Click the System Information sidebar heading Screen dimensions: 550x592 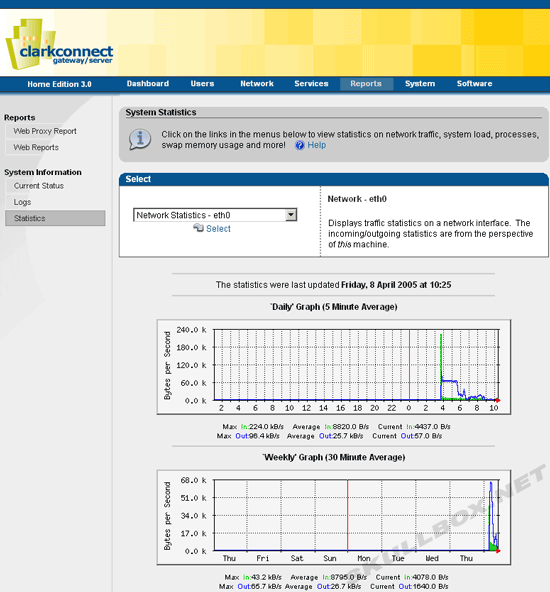point(43,172)
